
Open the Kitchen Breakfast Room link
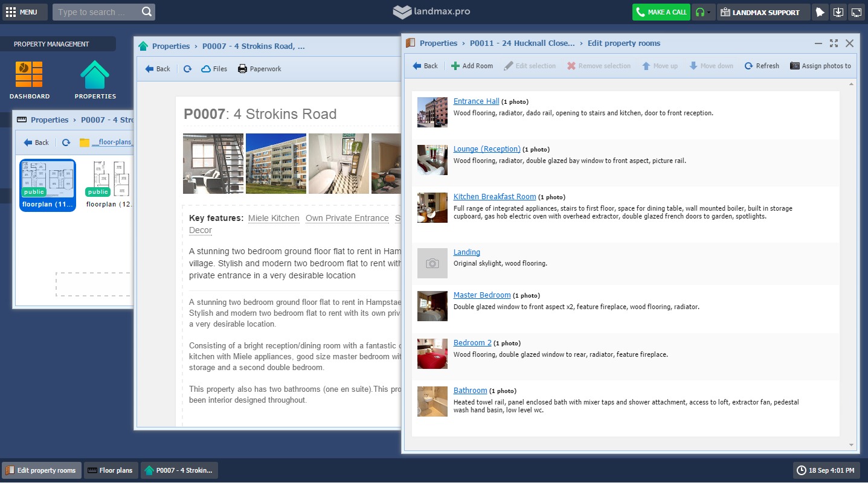click(x=494, y=197)
